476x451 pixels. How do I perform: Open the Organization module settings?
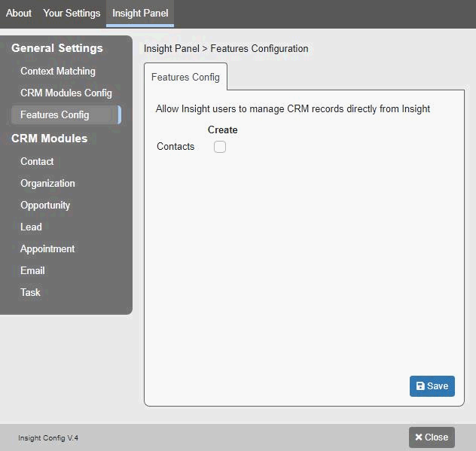(x=47, y=183)
